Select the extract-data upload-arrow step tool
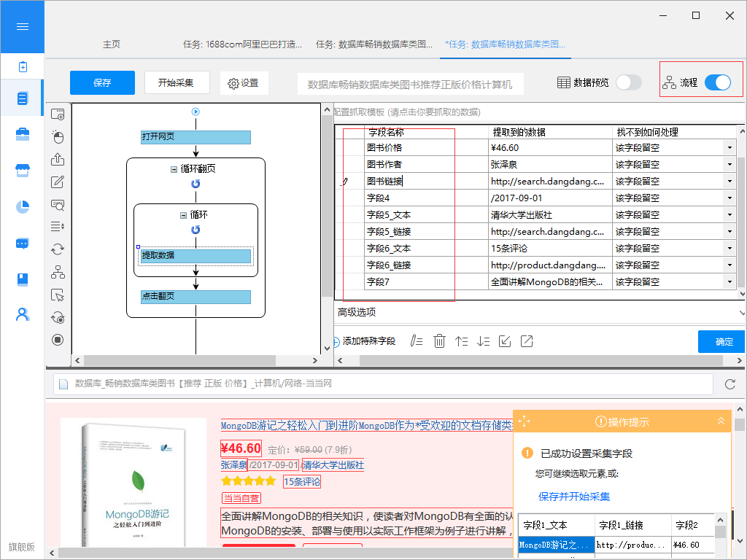The image size is (747, 560). [58, 159]
